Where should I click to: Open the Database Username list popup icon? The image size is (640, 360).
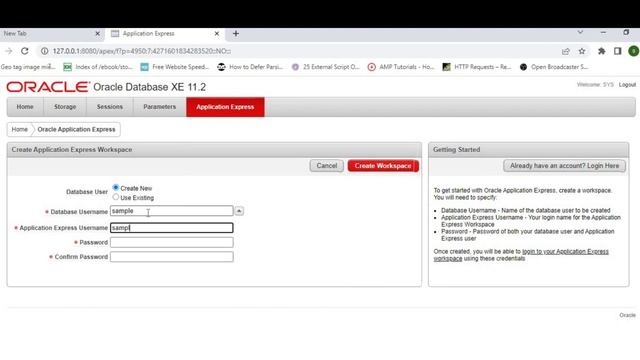239,211
